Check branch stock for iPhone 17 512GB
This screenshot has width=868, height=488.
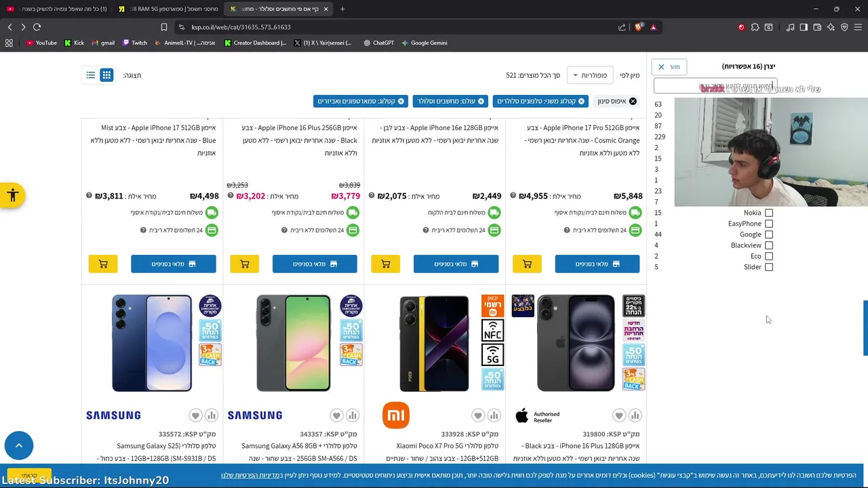[x=174, y=264]
